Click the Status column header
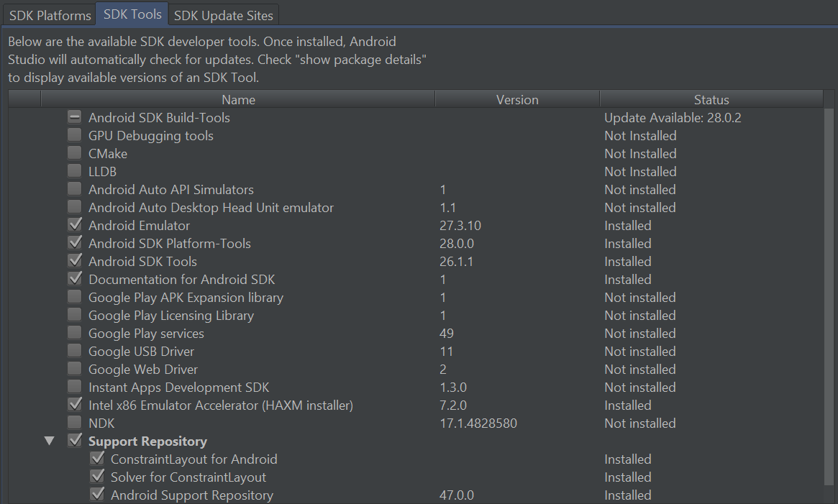Viewport: 838px width, 504px height. pyautogui.click(x=711, y=100)
